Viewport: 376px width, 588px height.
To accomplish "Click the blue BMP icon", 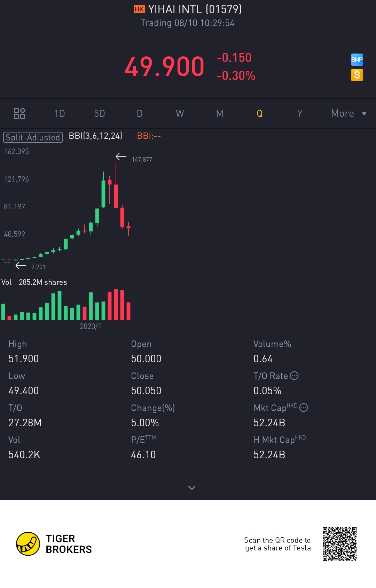I will pyautogui.click(x=357, y=59).
